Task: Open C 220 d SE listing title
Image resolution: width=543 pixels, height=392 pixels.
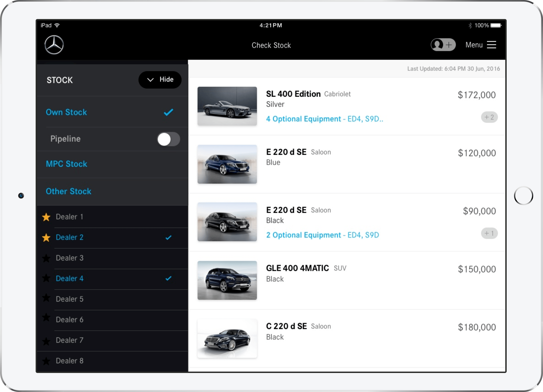Action: pos(286,326)
